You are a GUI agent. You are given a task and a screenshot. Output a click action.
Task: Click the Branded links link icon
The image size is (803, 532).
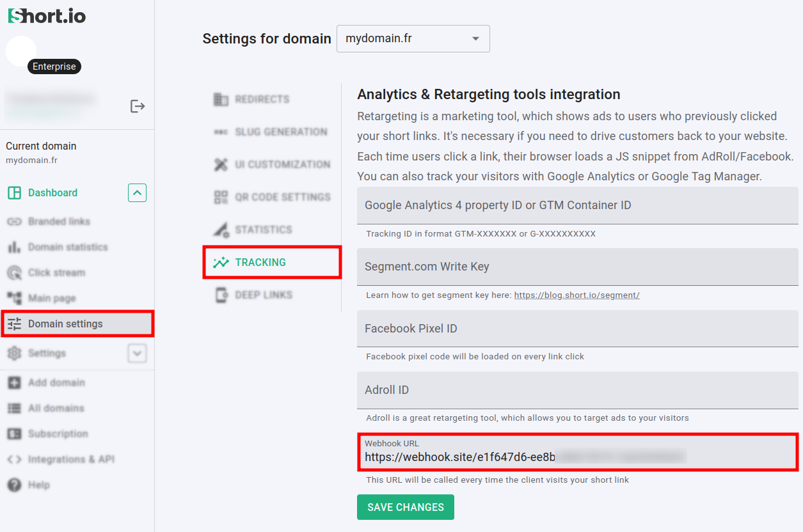pos(14,222)
